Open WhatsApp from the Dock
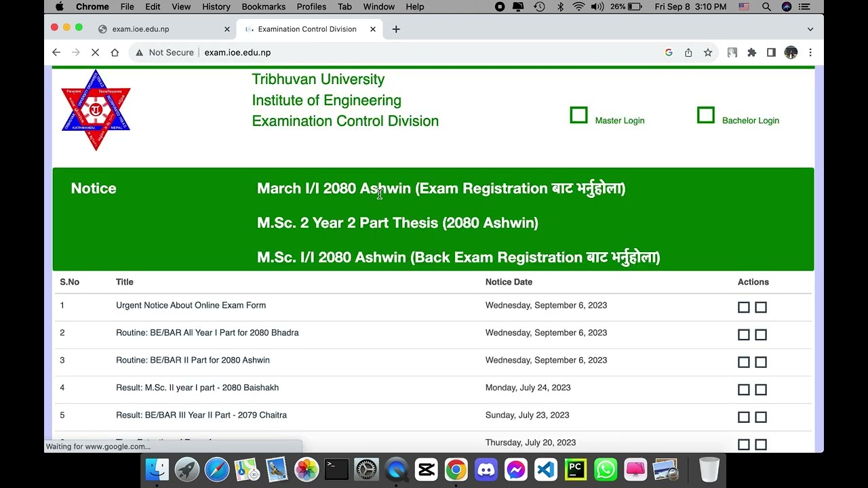Viewport: 868px width, 488px height. point(605,469)
